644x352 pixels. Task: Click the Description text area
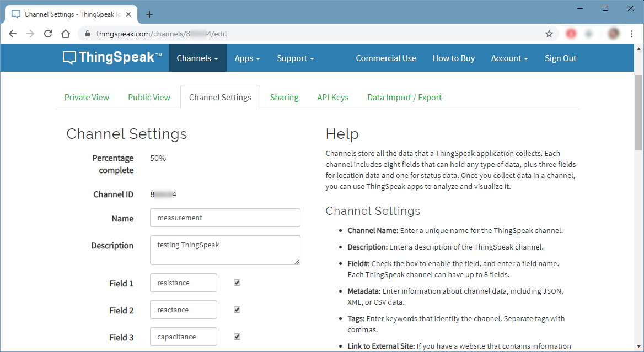coord(225,250)
